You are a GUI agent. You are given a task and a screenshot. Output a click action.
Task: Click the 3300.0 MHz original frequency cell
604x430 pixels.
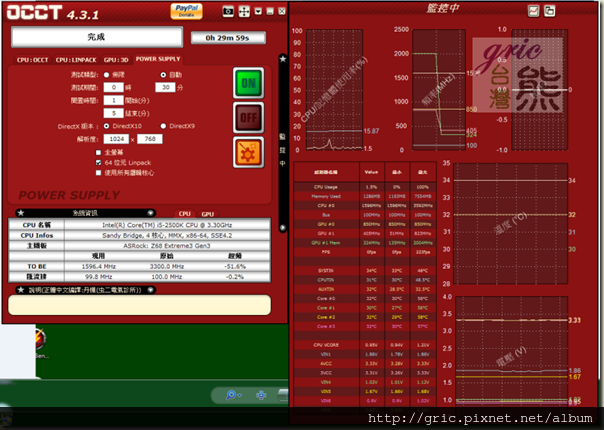pos(167,267)
